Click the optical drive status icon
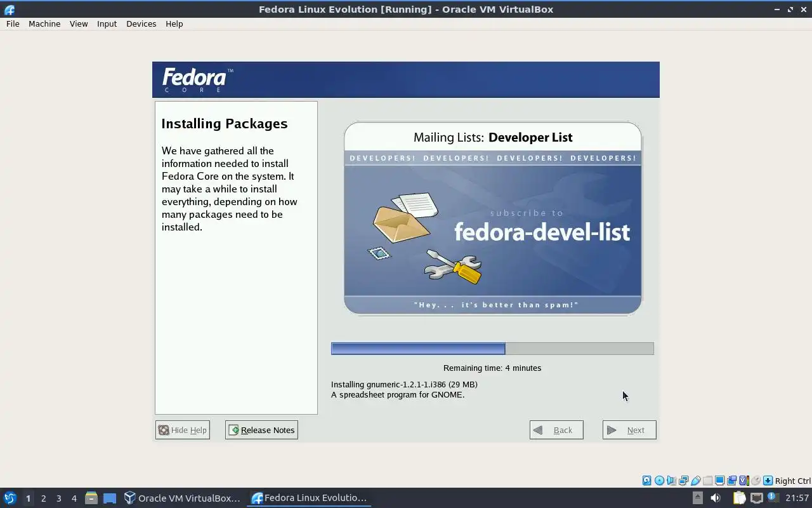 point(659,481)
